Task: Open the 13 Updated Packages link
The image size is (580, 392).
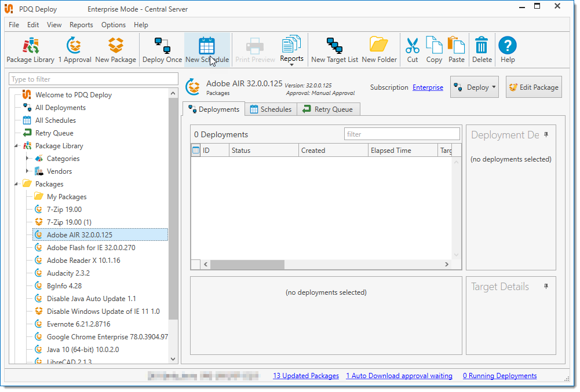Action: point(306,376)
